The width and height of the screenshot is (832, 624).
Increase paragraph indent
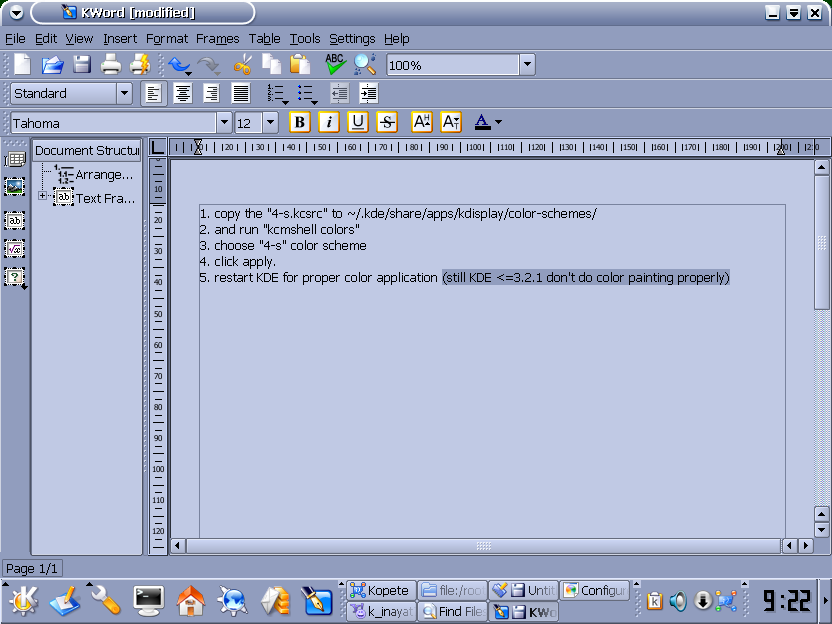click(x=368, y=94)
